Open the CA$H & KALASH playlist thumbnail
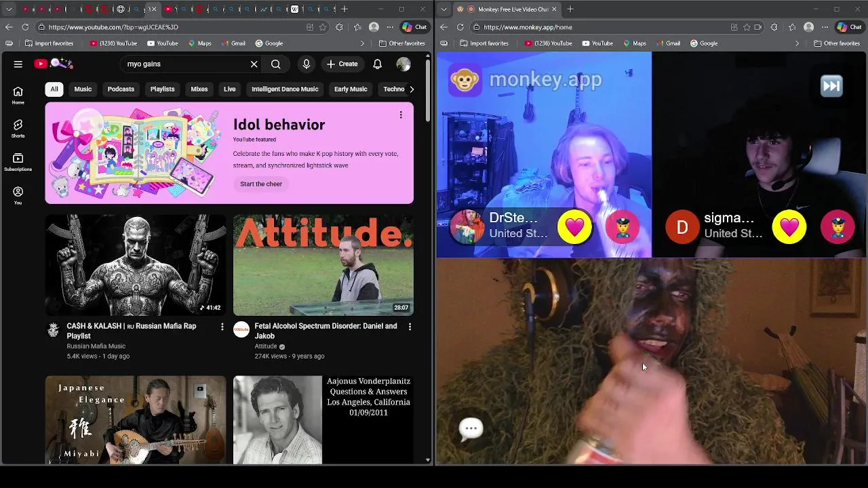Viewport: 868px width, 488px height. pyautogui.click(x=136, y=265)
